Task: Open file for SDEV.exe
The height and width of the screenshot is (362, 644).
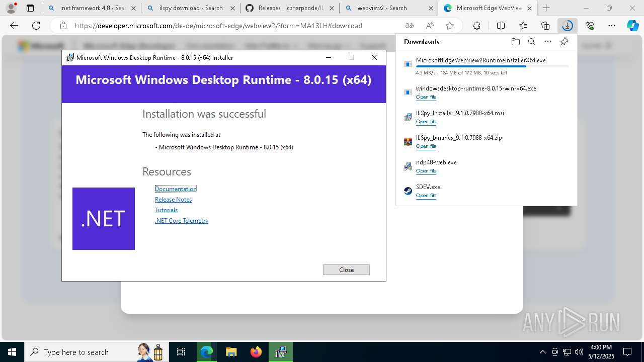Action: pyautogui.click(x=426, y=196)
